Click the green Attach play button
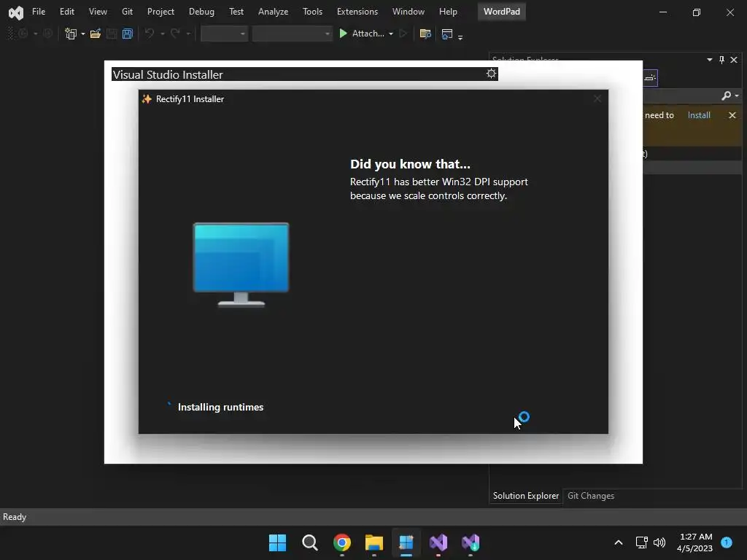Screen dimensions: 747x560 point(343,34)
